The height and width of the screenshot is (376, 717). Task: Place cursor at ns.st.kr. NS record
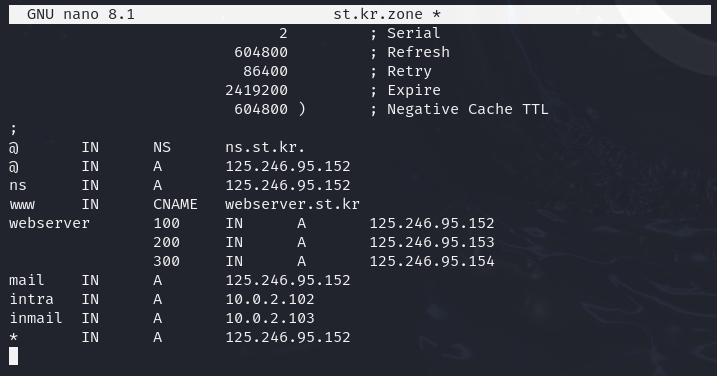coord(265,147)
